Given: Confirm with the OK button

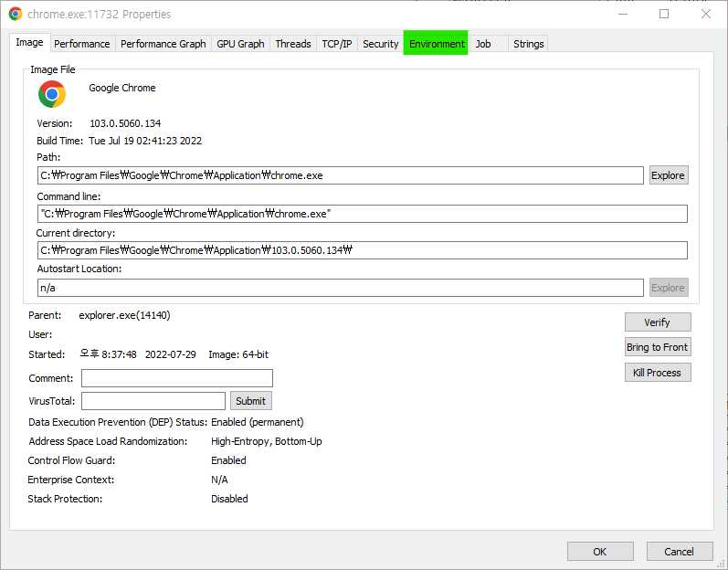Looking at the screenshot, I should point(600,552).
